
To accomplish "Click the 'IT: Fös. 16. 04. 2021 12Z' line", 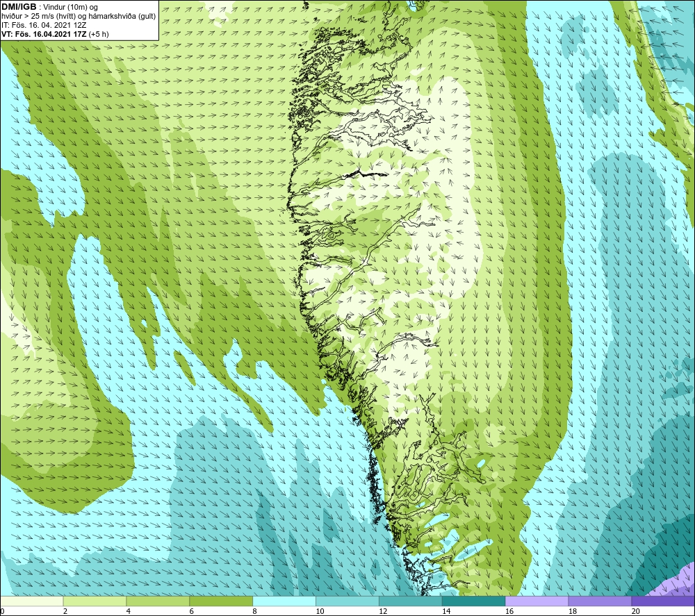I will pyautogui.click(x=44, y=25).
